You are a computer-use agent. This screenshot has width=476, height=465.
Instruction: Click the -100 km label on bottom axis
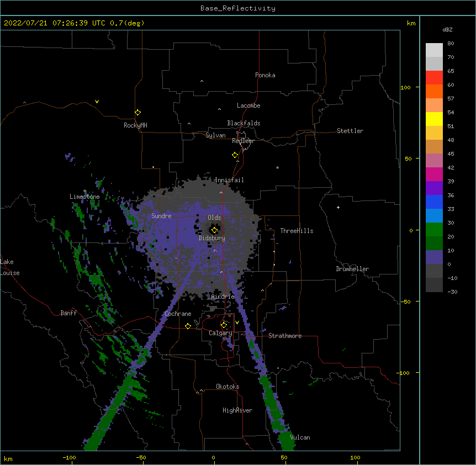(x=69, y=457)
